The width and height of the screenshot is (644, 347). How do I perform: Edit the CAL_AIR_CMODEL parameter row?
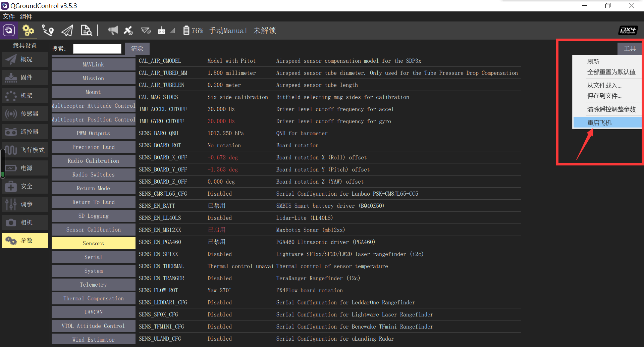coord(330,61)
